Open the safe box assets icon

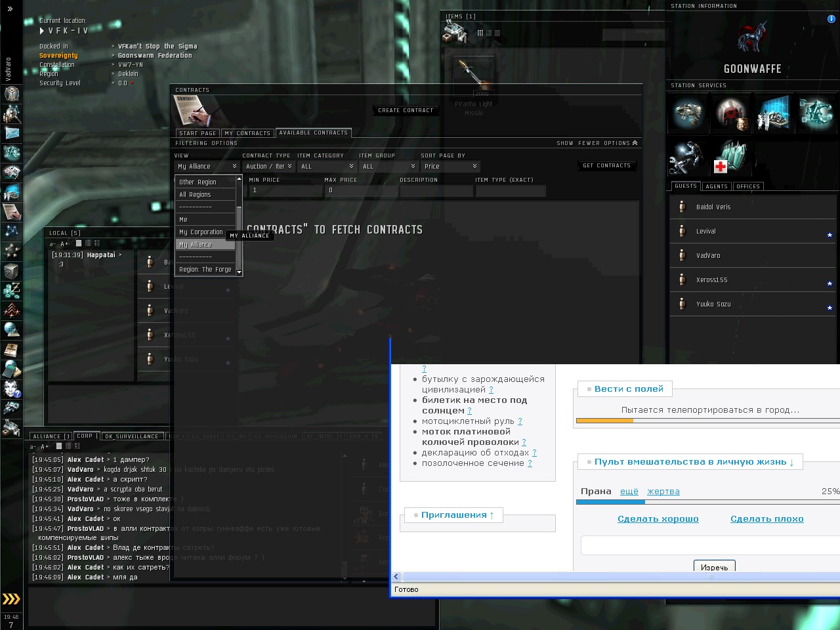[x=11, y=270]
